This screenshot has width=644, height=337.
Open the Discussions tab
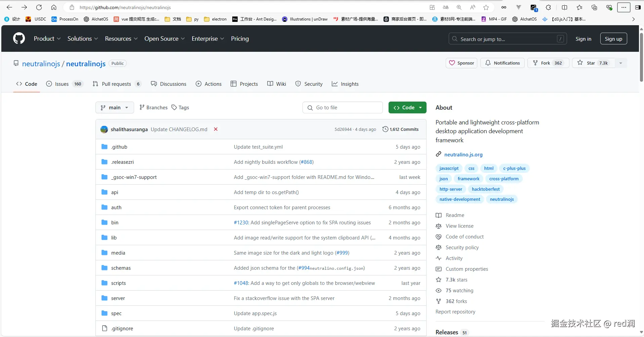click(169, 84)
